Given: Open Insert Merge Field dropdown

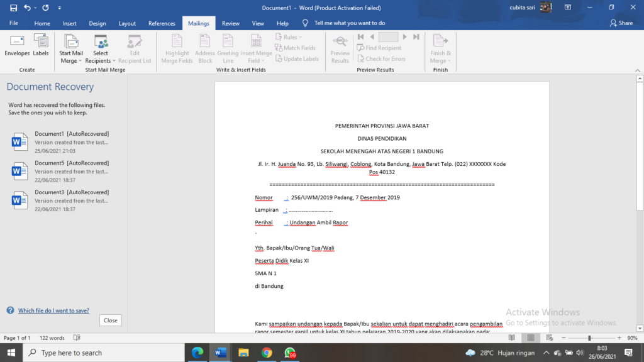Looking at the screenshot, I should tap(257, 49).
